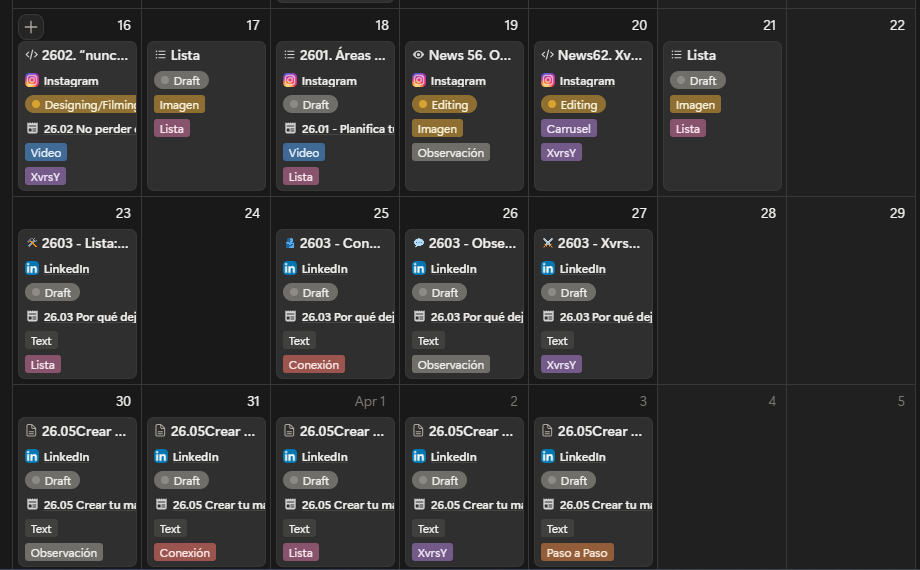The image size is (920, 570).
Task: Click the list icon on day 21's Lista card
Action: [x=676, y=56]
